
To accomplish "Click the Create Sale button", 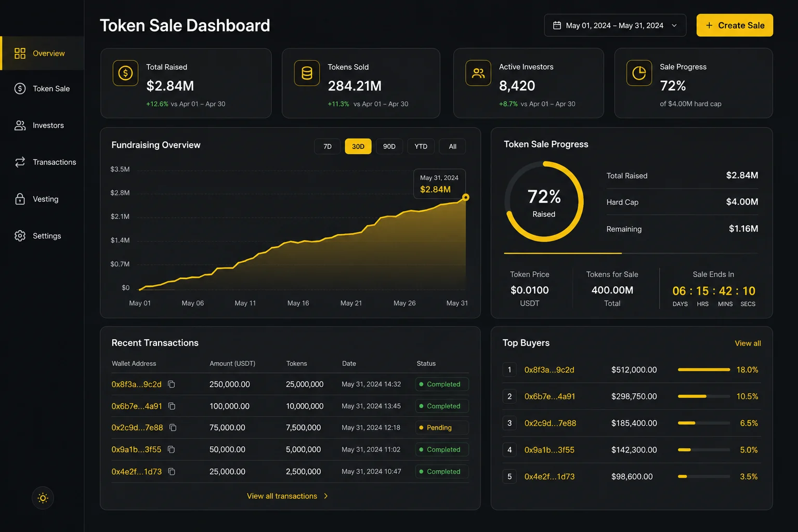I will (735, 25).
